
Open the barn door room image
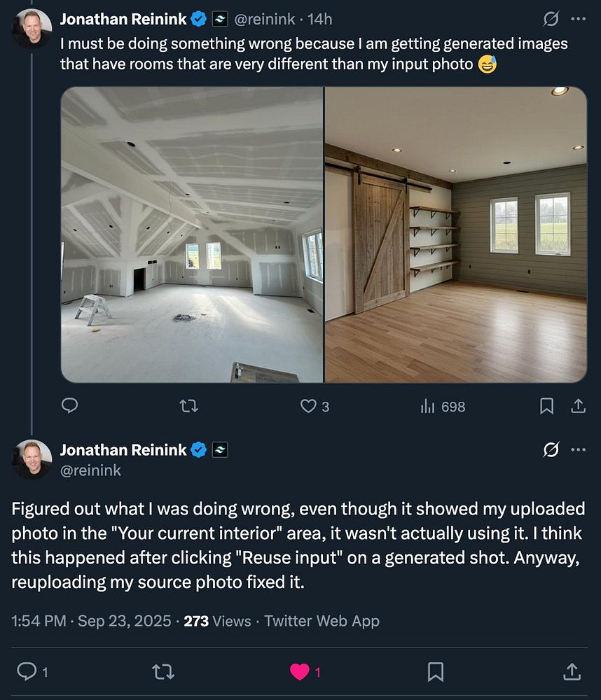pyautogui.click(x=456, y=234)
